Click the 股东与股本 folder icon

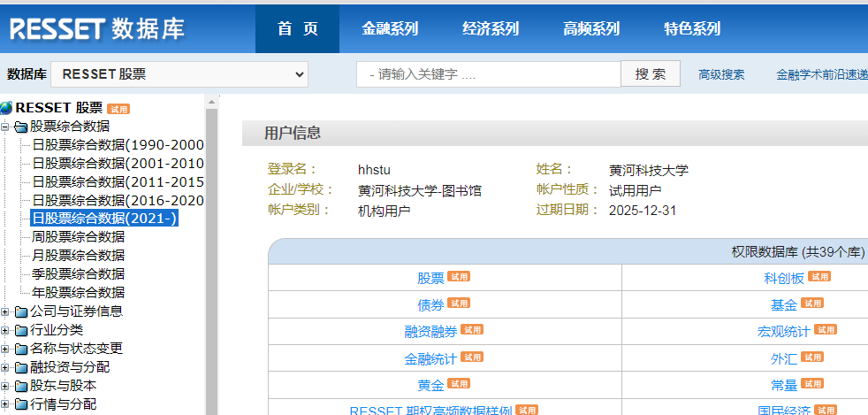pyautogui.click(x=21, y=386)
